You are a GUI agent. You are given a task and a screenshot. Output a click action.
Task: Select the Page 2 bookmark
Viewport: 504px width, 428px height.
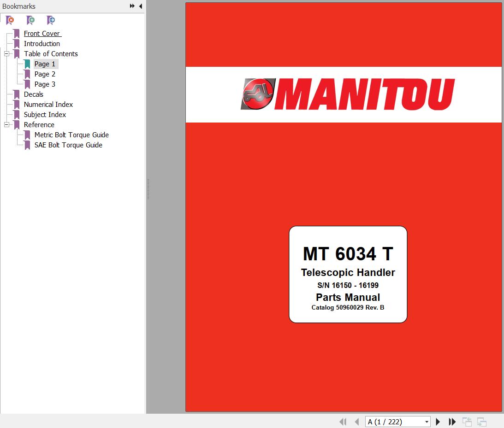tap(45, 74)
